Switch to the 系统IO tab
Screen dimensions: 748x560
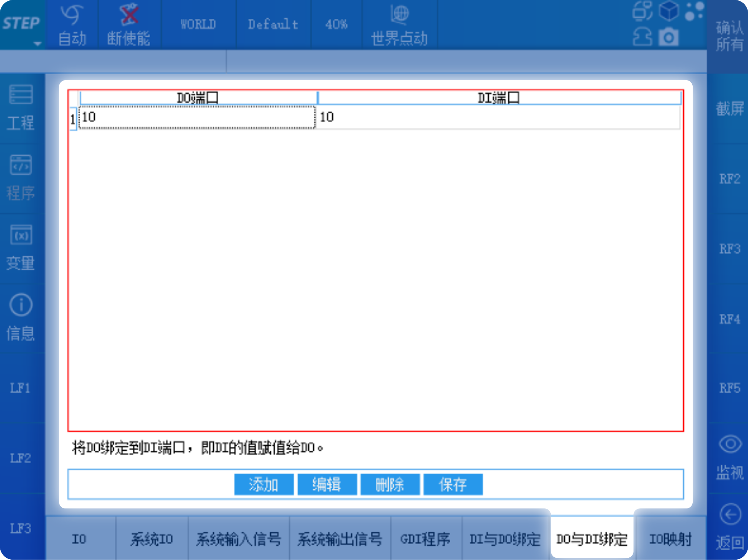click(152, 539)
